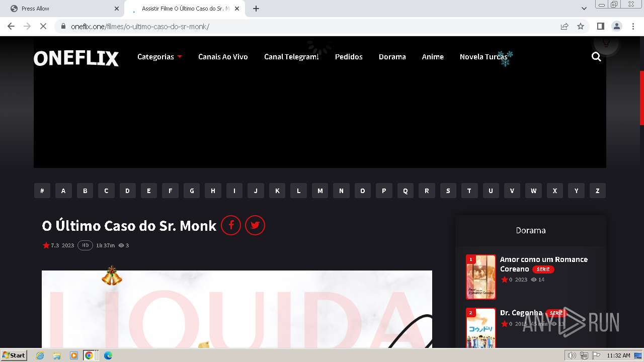
Task: Open the Canal Telegram! link
Action: (x=291, y=57)
